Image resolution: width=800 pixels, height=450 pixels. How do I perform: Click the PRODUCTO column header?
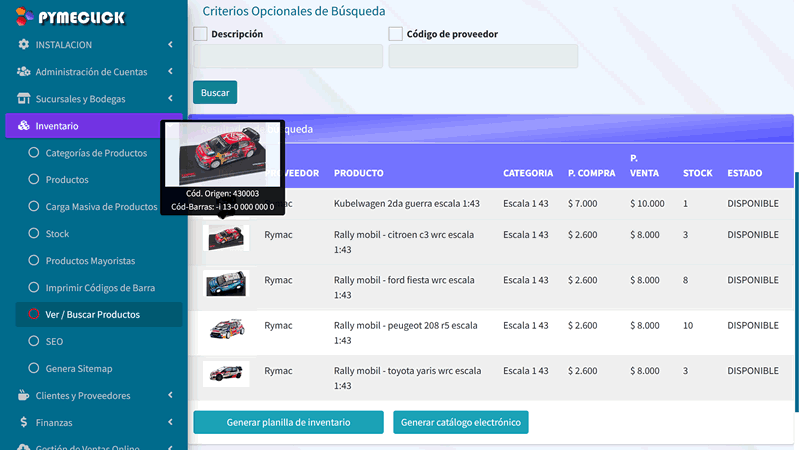tap(359, 173)
